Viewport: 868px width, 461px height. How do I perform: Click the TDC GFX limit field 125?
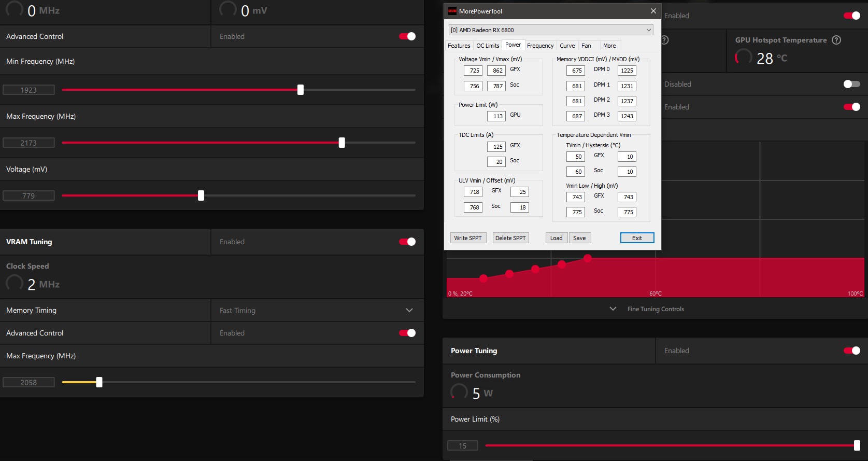click(x=496, y=147)
